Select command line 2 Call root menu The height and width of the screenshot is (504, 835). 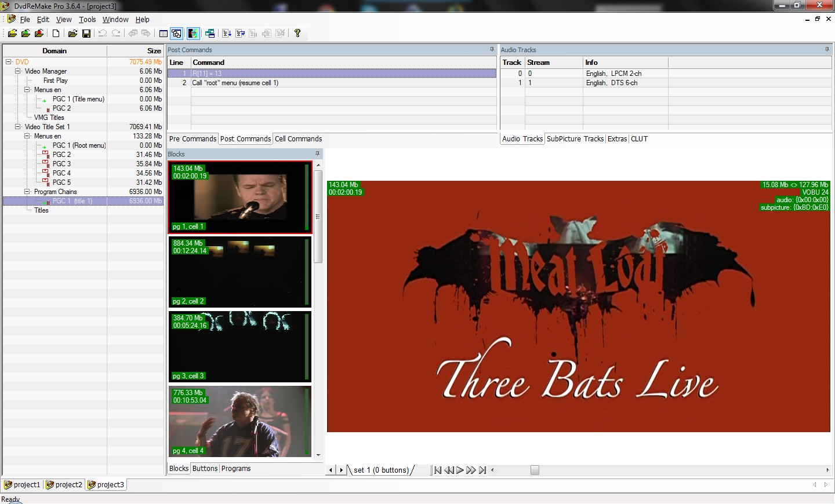[332, 83]
